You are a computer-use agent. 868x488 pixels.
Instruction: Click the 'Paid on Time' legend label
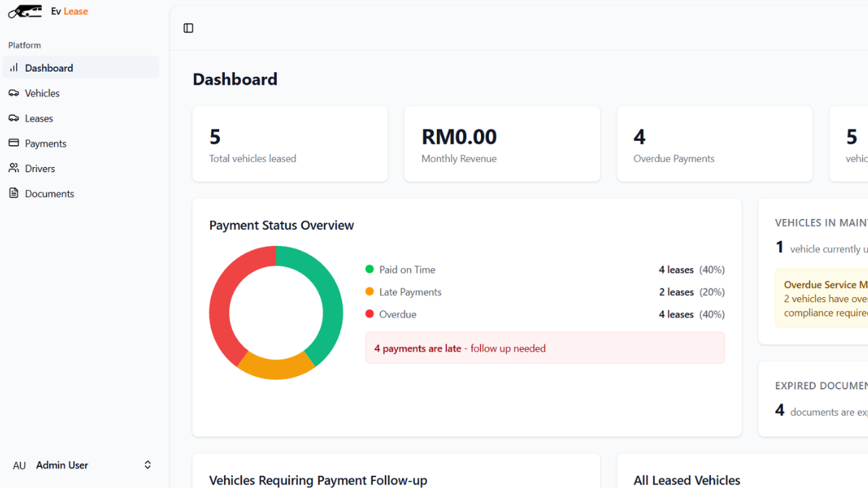[x=407, y=270]
